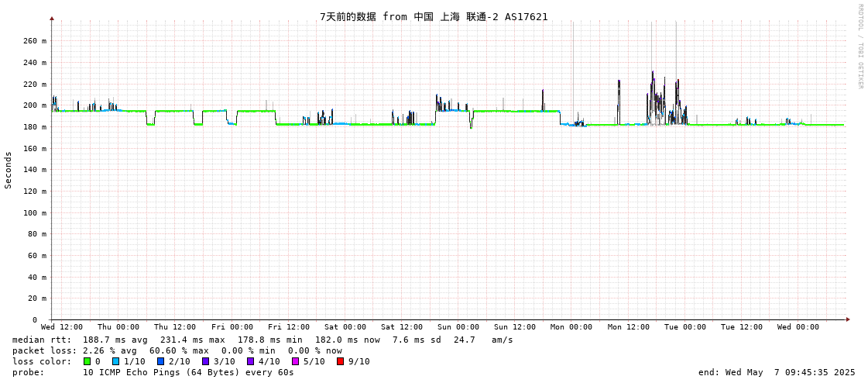This screenshot has height=383, width=868.
Task: Click the '182.0 ms now' value
Action: click(x=348, y=340)
